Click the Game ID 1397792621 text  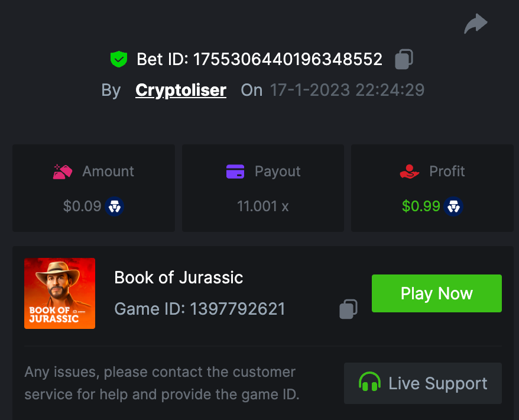point(200,309)
